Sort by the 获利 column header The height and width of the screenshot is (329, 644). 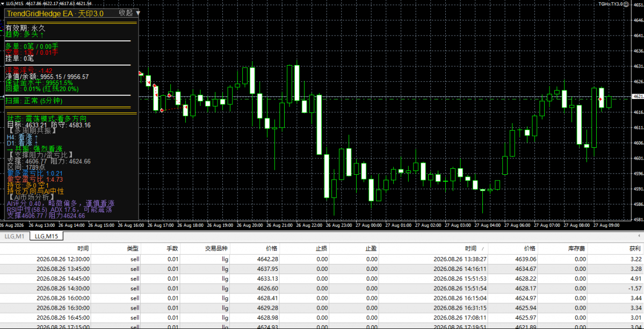click(635, 249)
